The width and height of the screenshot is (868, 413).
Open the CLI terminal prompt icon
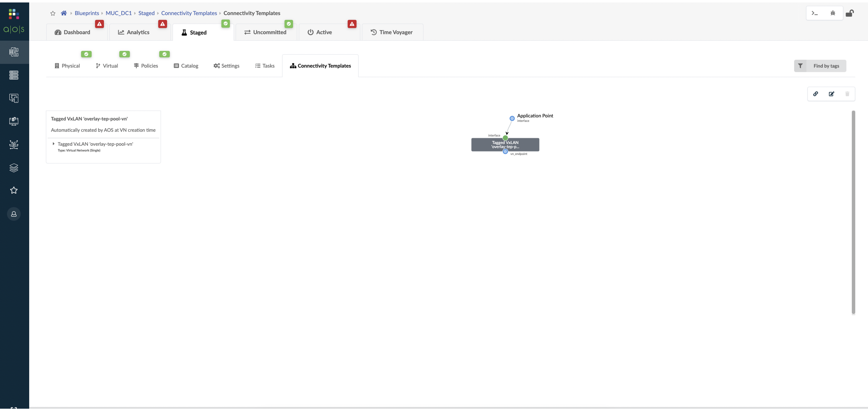[815, 13]
